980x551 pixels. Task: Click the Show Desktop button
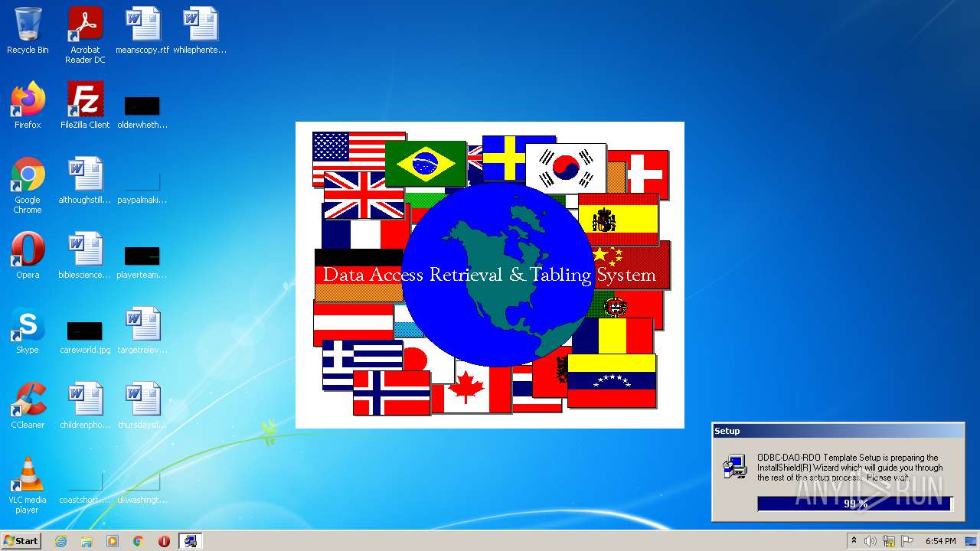tap(972, 541)
